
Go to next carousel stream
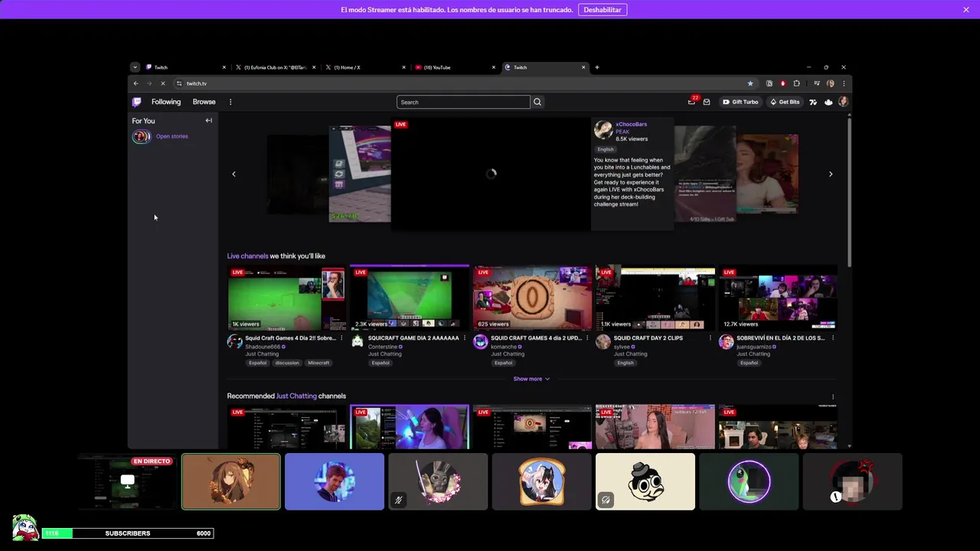tap(831, 174)
